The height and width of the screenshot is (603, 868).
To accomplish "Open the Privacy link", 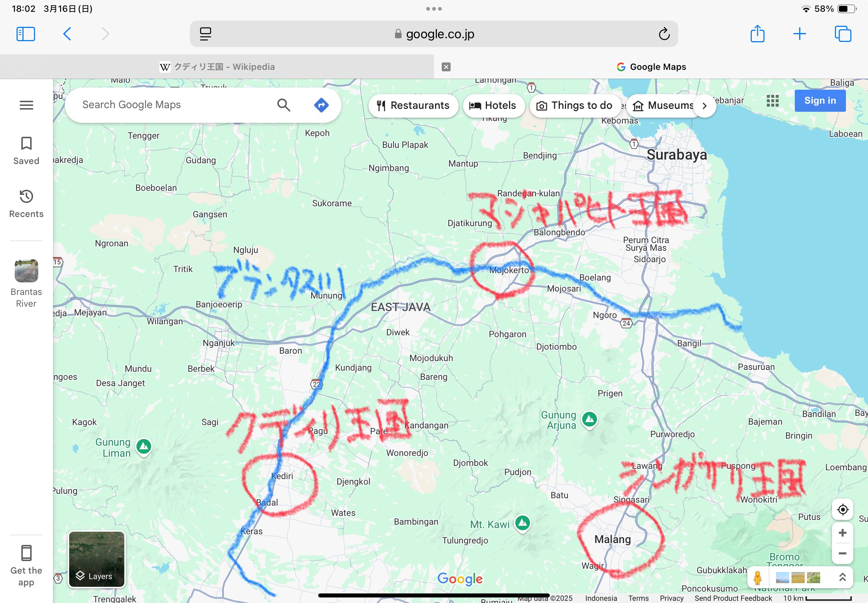I will click(x=672, y=598).
